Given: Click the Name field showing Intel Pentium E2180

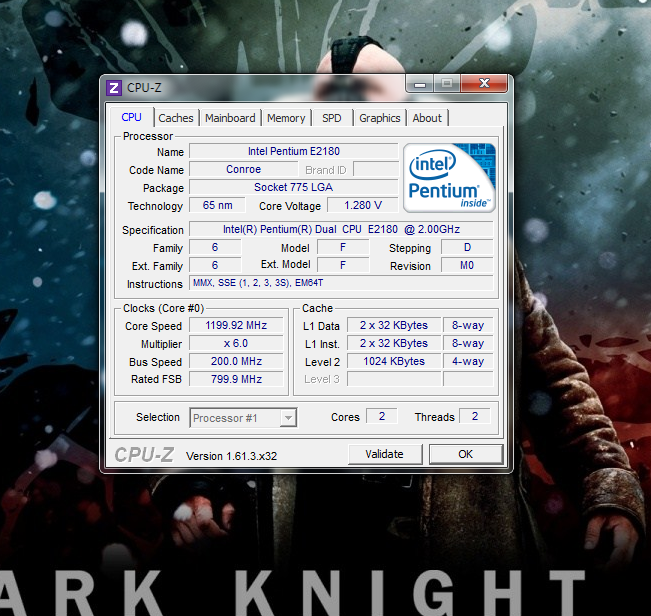Looking at the screenshot, I should (294, 151).
